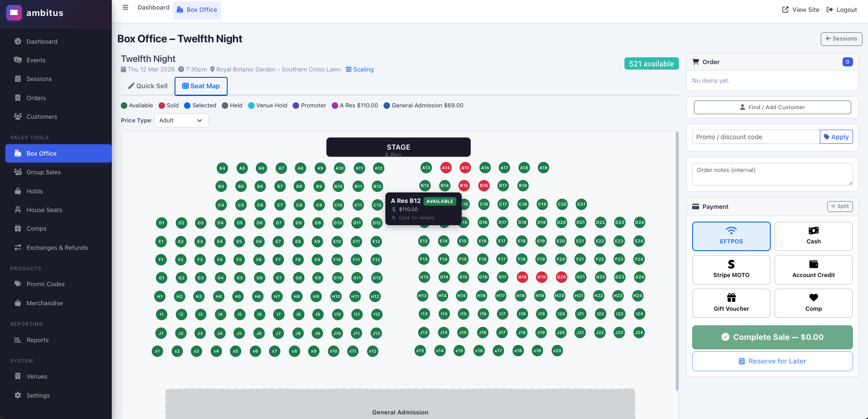Click the cart icon in the Order panel
The width and height of the screenshot is (868, 419).
point(696,62)
